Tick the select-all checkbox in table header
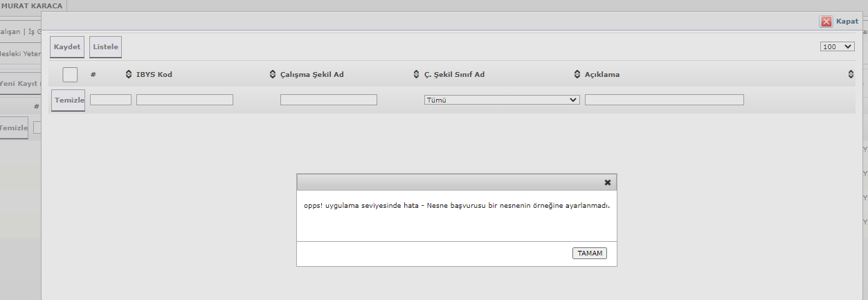868x300 pixels. tap(70, 74)
